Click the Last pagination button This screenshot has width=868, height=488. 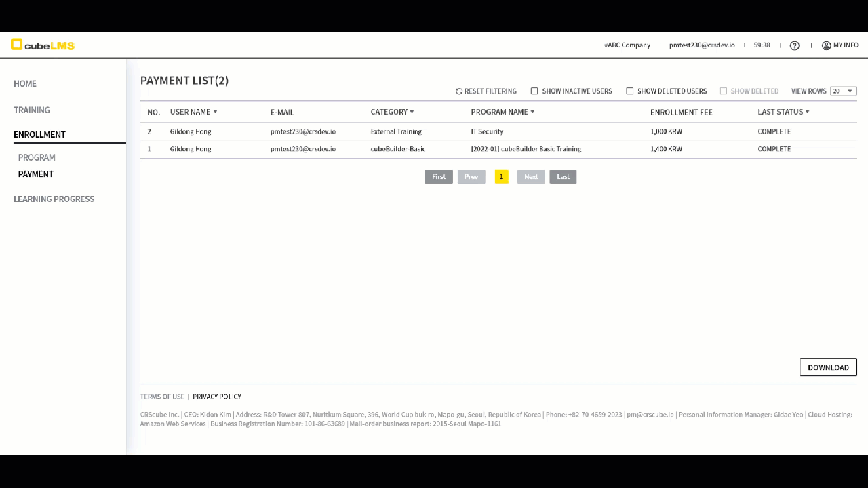pos(563,177)
